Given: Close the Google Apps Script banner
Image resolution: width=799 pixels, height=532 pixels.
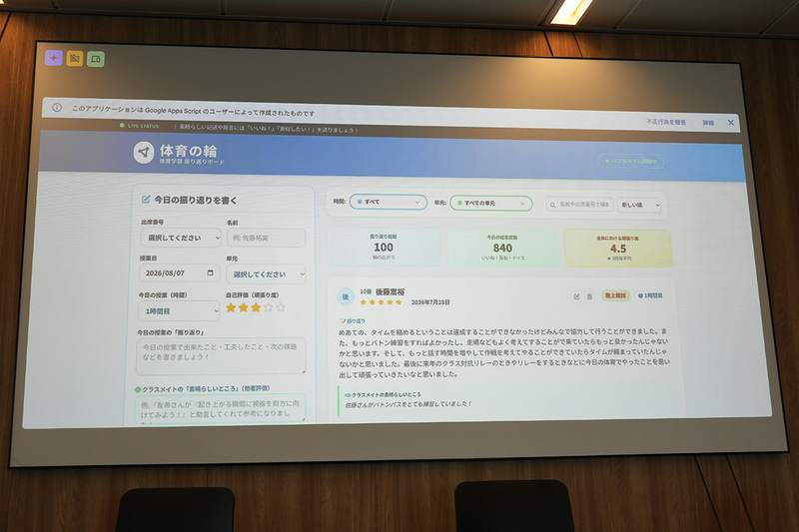Looking at the screenshot, I should (731, 123).
